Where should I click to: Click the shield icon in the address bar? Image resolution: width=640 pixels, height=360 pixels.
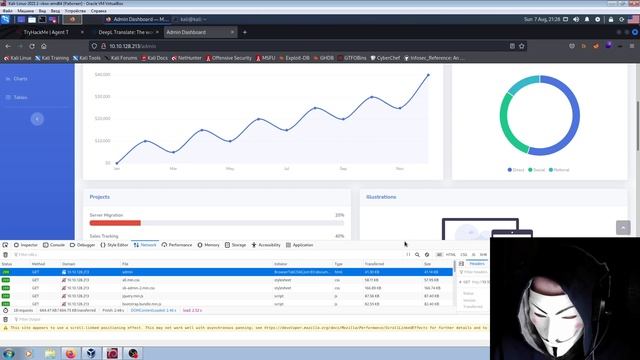(94, 46)
